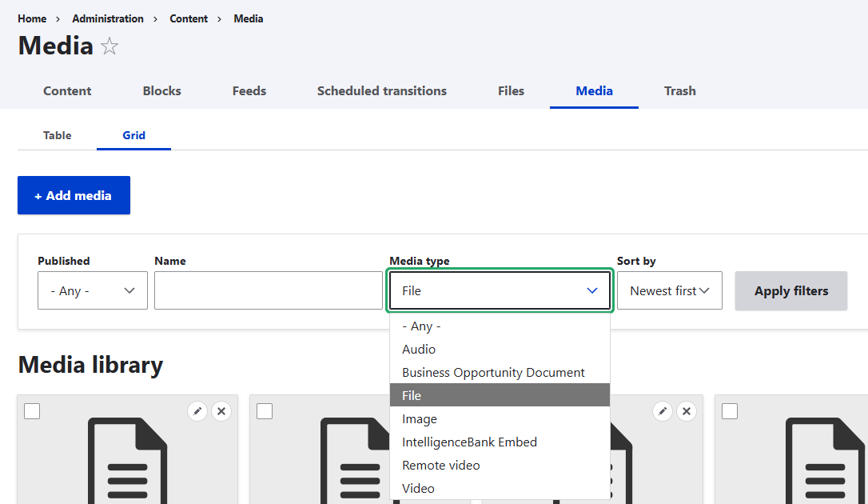Open the Published filter dropdown
The image size is (868, 504).
(92, 290)
